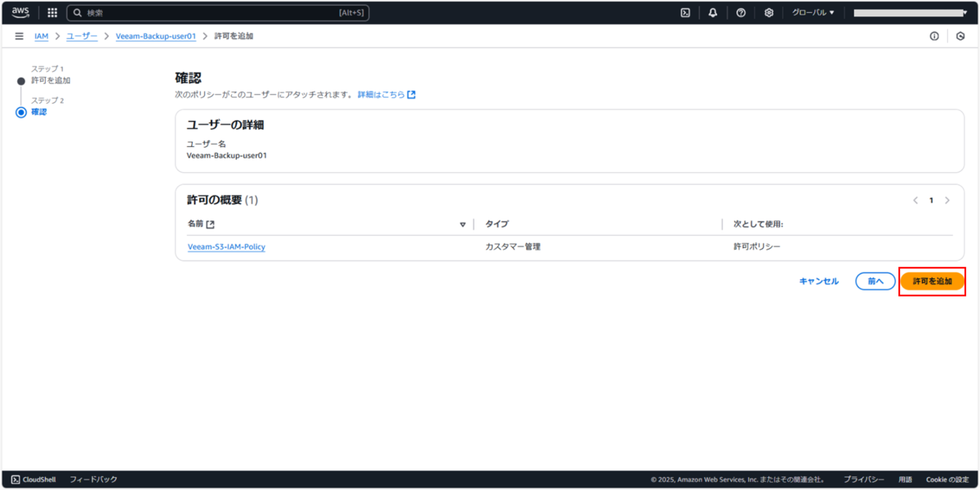
Task: Open CloudShell icon in top bar
Action: coord(686,13)
